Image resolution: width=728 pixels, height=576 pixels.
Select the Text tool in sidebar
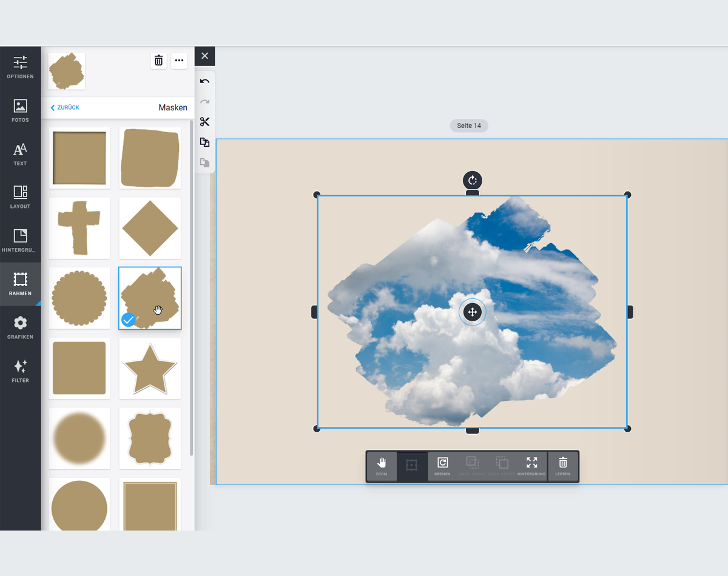[20, 155]
